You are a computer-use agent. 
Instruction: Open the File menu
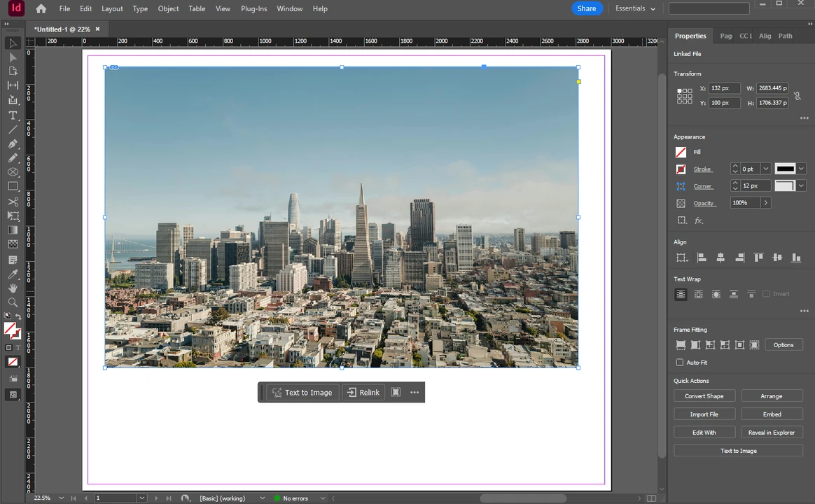64,9
